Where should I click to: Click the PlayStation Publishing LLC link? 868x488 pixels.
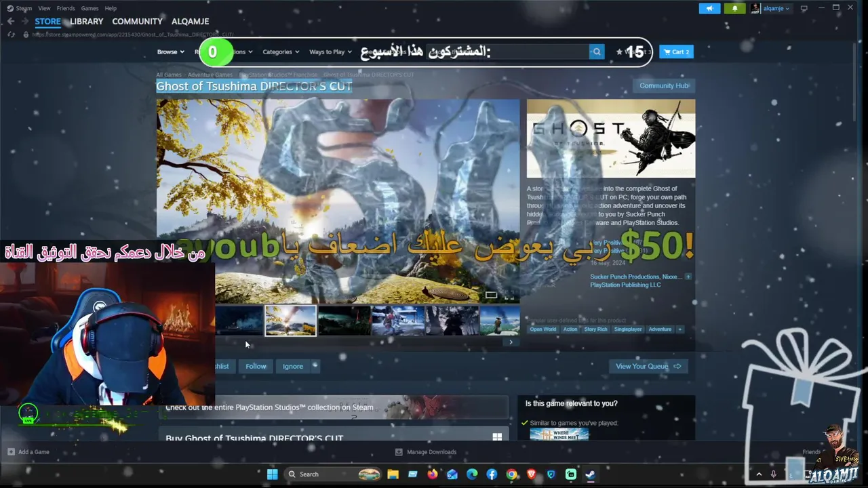[625, 285]
